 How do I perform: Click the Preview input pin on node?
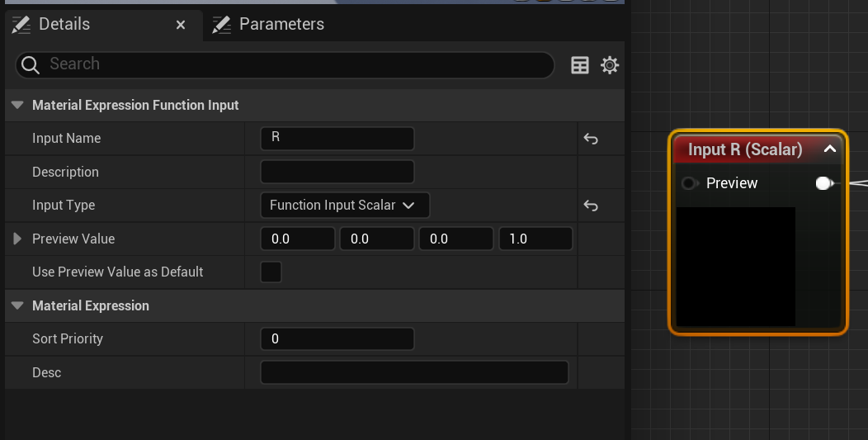[689, 183]
